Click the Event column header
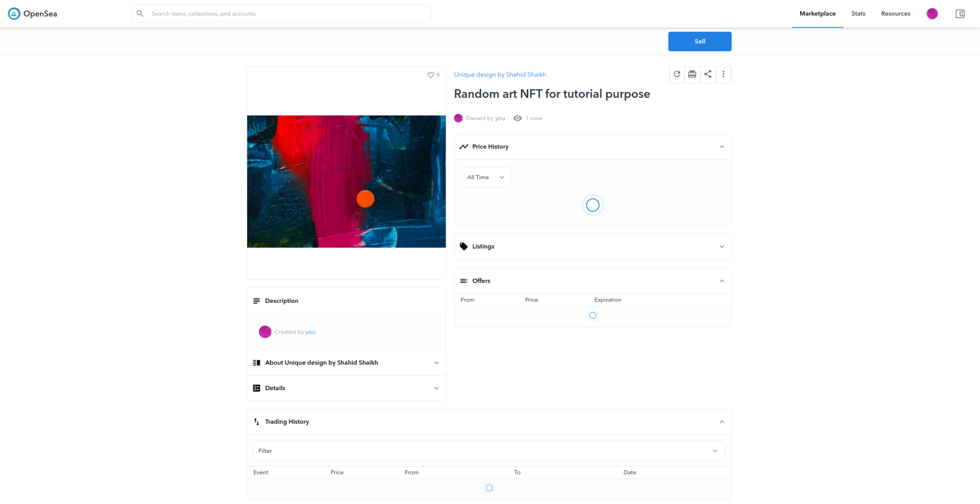Image resolution: width=980 pixels, height=504 pixels. 261,472
